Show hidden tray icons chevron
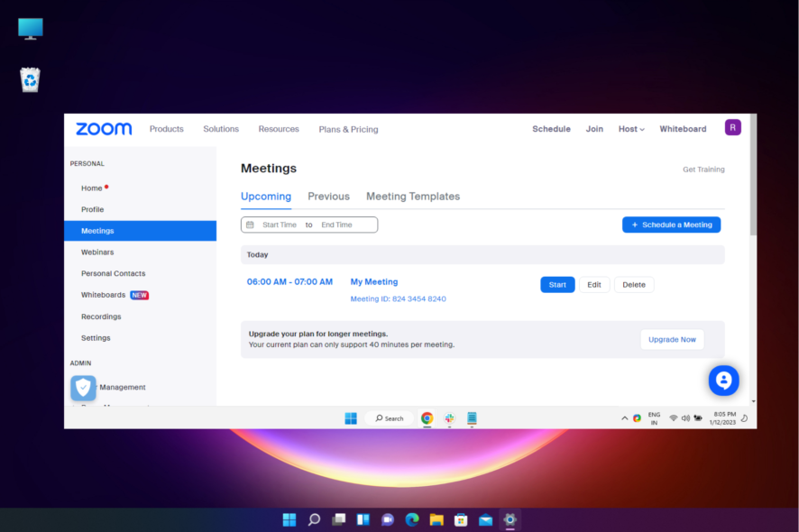Viewport: 799px width, 532px height. click(624, 418)
